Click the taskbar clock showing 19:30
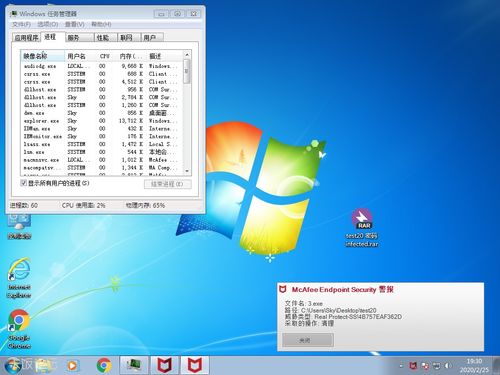500x375 pixels. [474, 365]
